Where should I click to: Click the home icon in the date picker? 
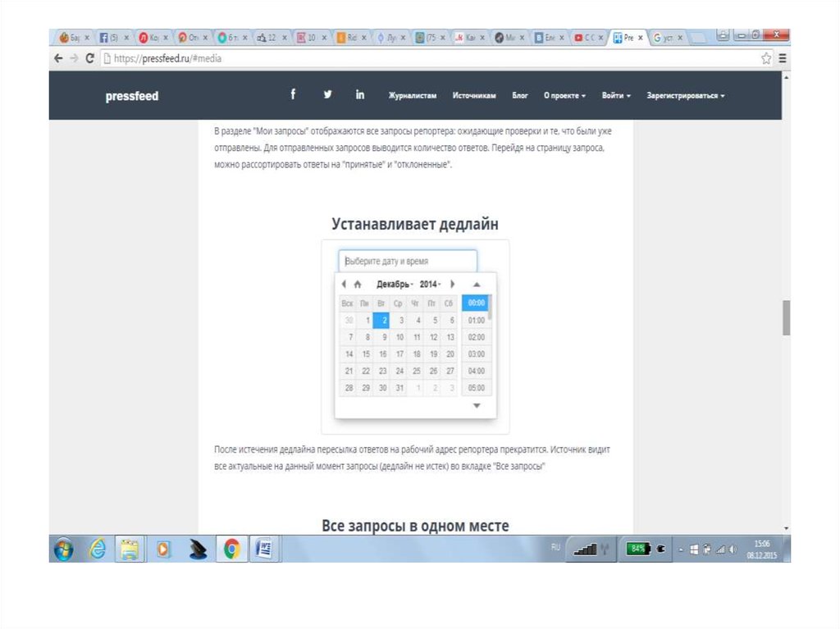pos(358,284)
